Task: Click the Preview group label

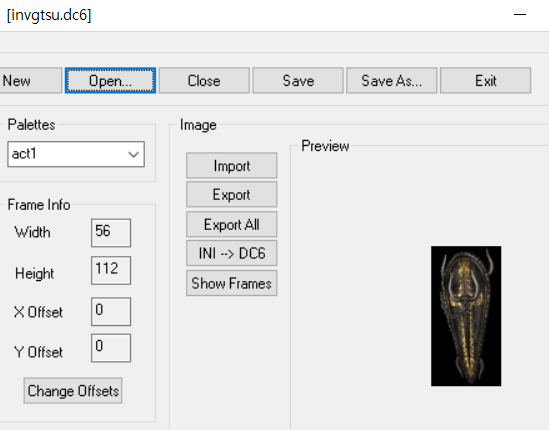Action: point(325,146)
